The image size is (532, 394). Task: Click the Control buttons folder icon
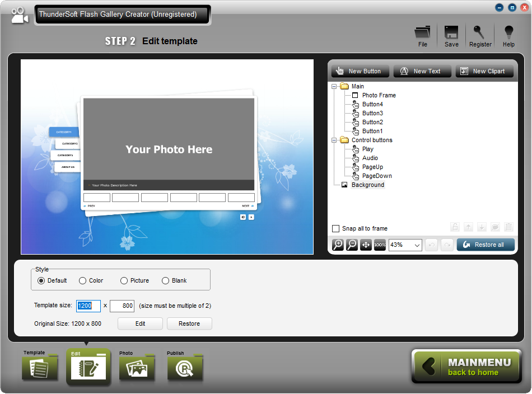[344, 140]
